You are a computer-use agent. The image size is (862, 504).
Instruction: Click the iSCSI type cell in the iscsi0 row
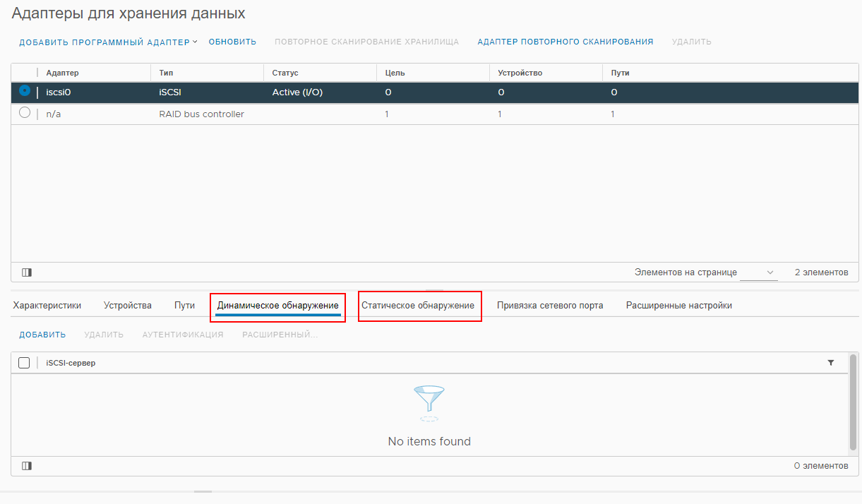(x=170, y=92)
